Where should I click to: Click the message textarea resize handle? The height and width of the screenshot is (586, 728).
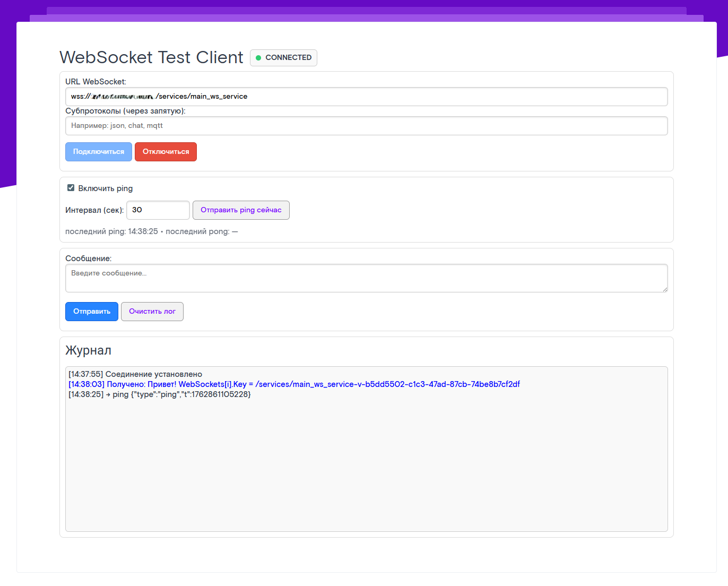click(665, 289)
